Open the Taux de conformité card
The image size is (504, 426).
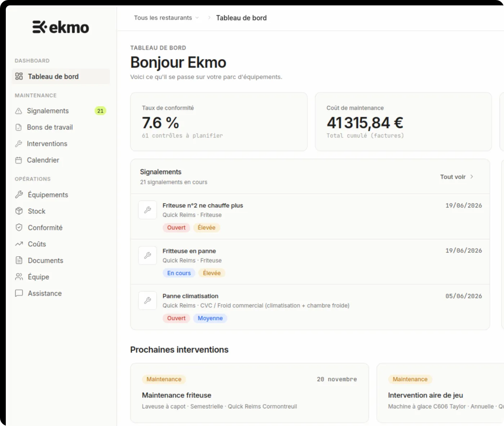click(219, 122)
